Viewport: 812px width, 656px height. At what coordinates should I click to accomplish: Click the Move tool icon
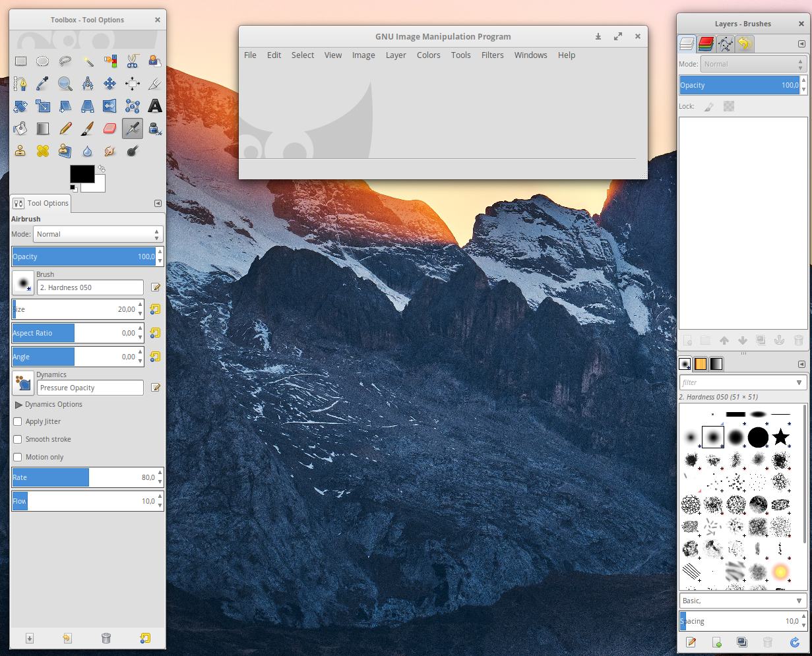[x=109, y=84]
